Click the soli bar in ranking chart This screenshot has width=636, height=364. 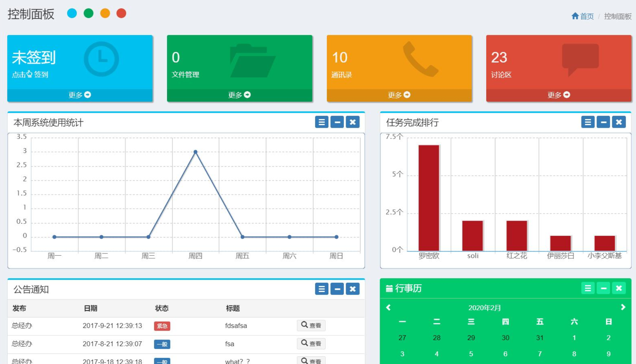click(473, 236)
